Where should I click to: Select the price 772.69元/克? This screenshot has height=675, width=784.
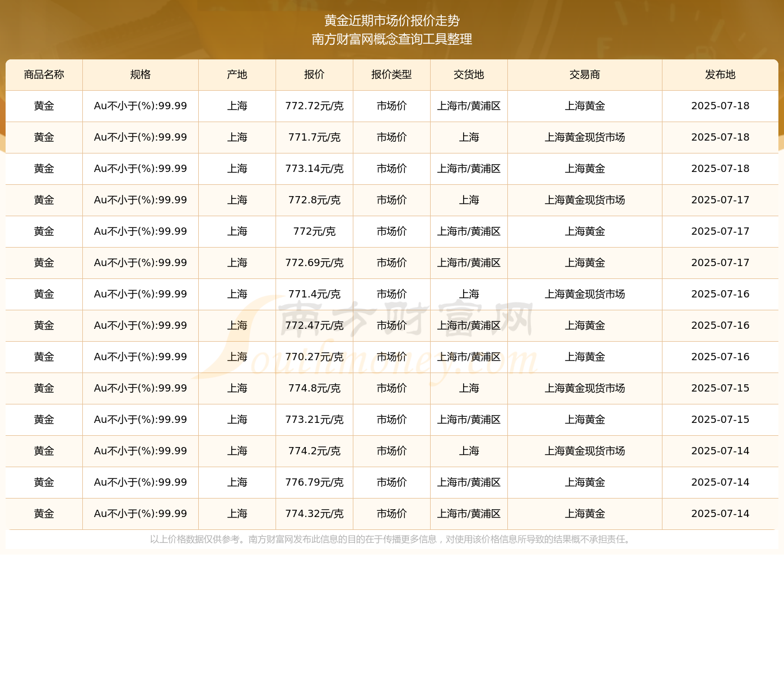pyautogui.click(x=315, y=263)
